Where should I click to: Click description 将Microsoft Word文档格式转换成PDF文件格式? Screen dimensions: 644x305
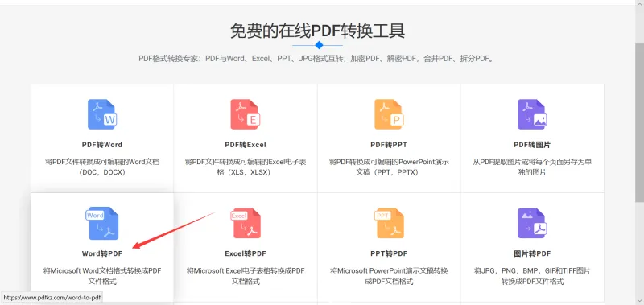[102, 276]
